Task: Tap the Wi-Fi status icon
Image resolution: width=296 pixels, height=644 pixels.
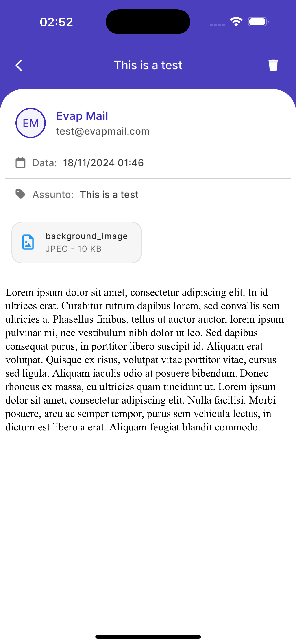Action: tap(236, 22)
